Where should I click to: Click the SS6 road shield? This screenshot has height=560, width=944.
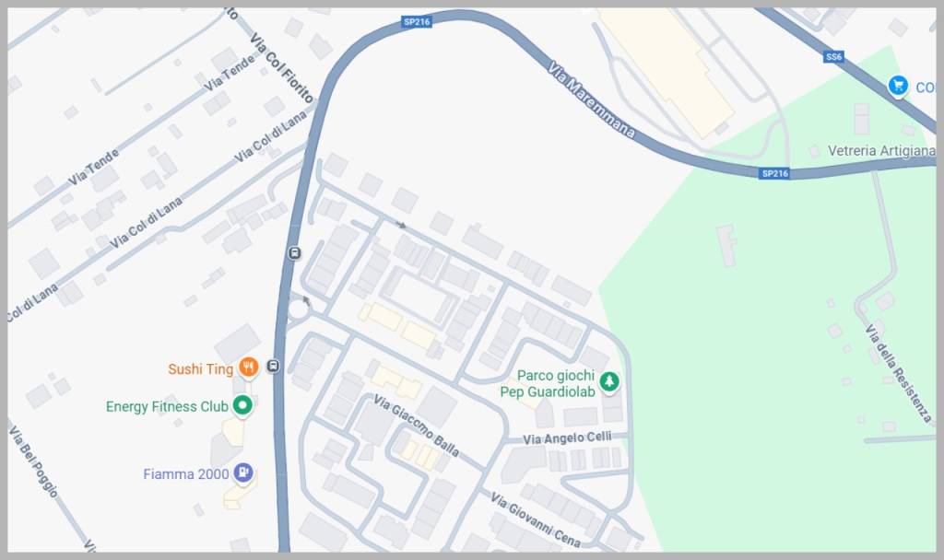[x=833, y=57]
